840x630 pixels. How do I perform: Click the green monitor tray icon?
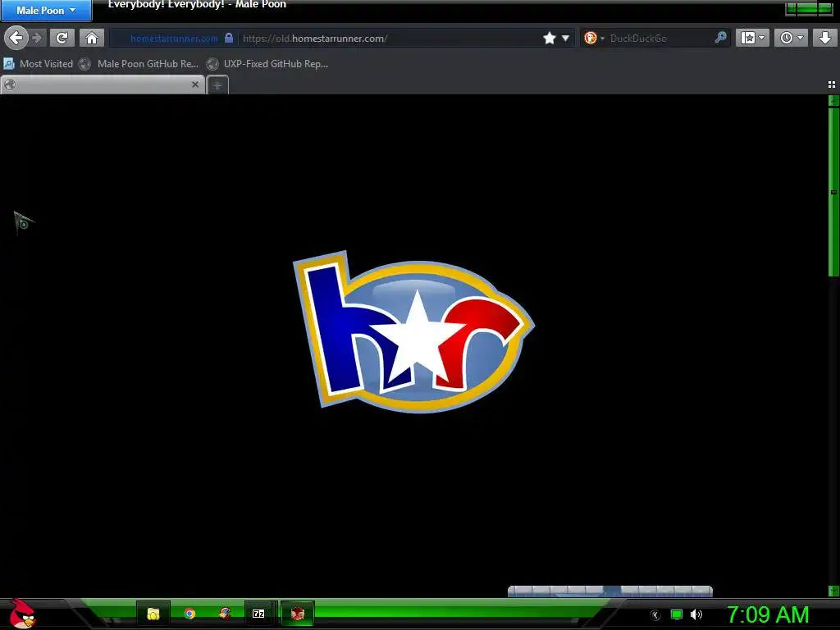tap(677, 615)
